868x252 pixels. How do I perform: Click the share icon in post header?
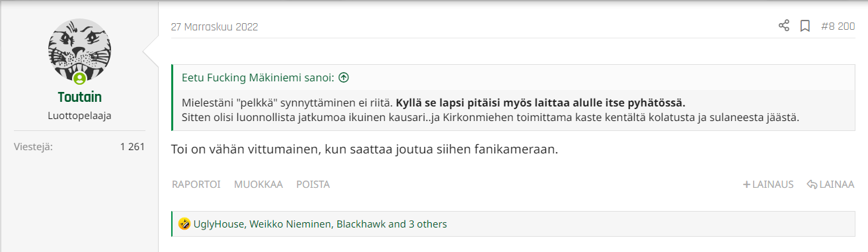pyautogui.click(x=784, y=26)
